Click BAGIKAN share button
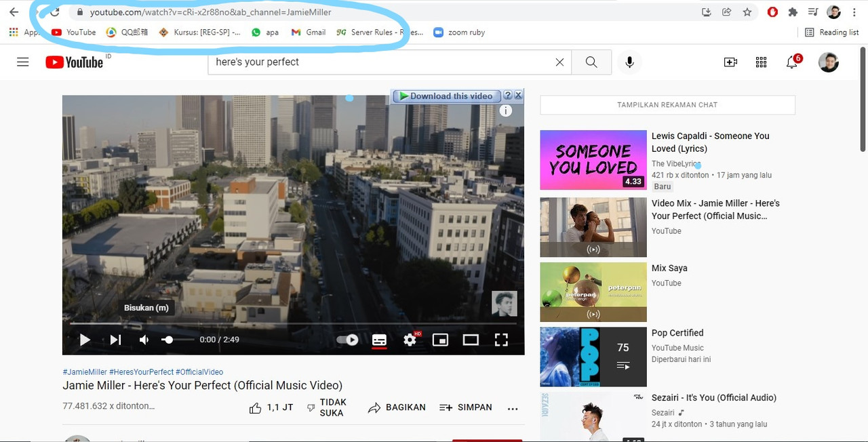The height and width of the screenshot is (442, 868). pyautogui.click(x=397, y=407)
